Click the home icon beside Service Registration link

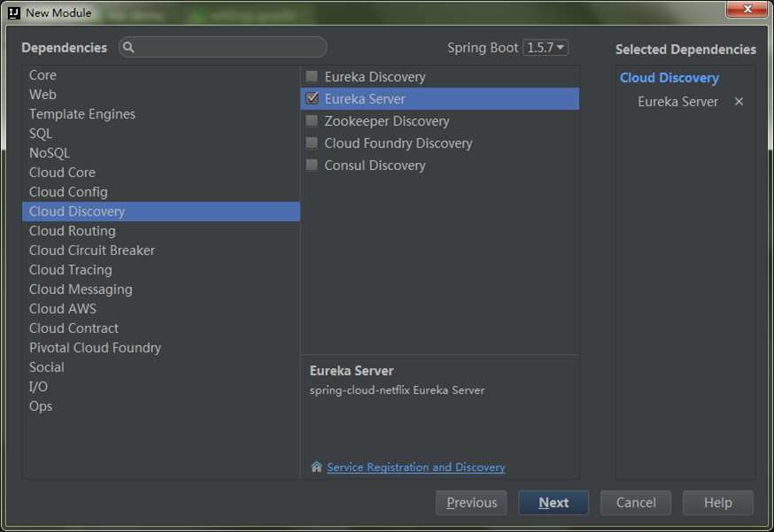316,466
